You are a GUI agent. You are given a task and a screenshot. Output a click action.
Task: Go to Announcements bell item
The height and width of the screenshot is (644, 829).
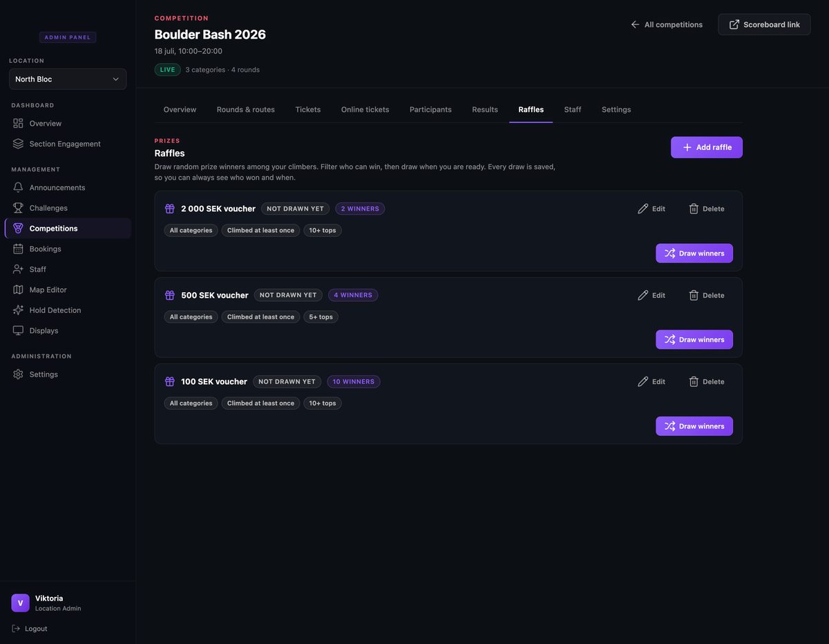[x=68, y=187]
